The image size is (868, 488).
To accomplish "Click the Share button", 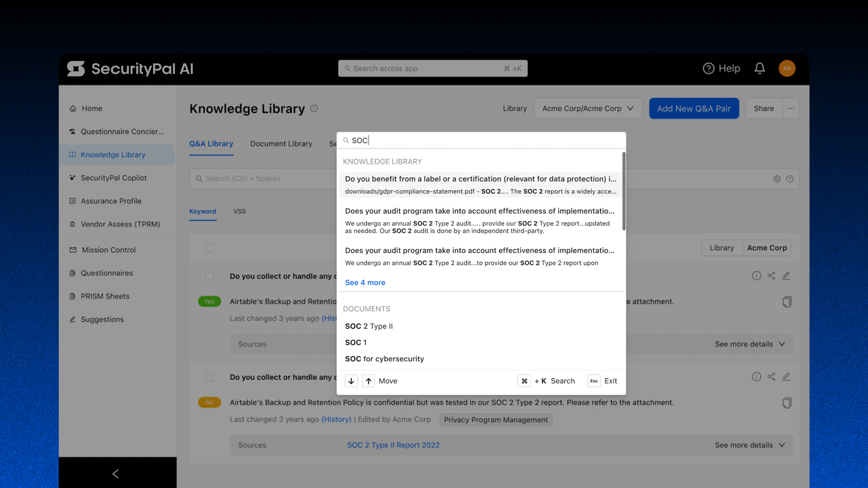I will pyautogui.click(x=764, y=108).
